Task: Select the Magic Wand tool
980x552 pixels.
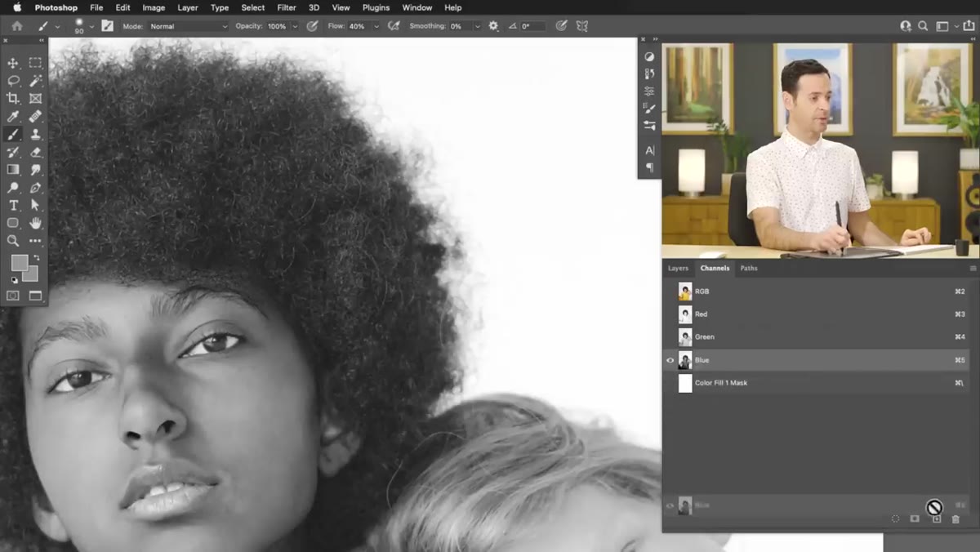Action: click(x=35, y=81)
